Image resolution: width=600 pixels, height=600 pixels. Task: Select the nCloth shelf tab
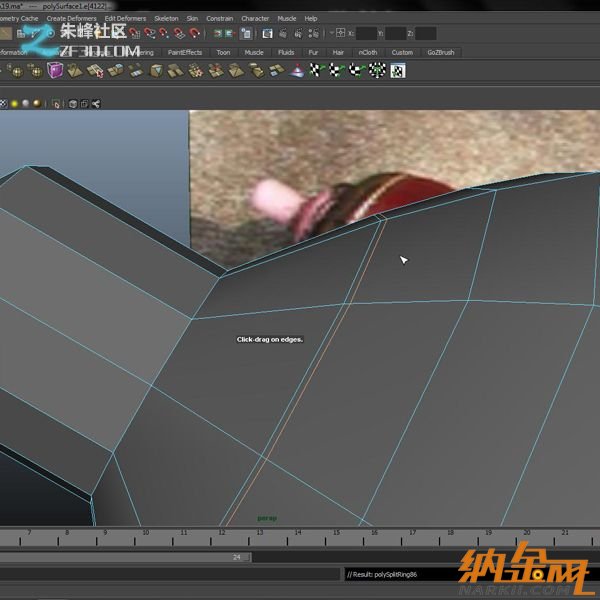click(x=368, y=52)
